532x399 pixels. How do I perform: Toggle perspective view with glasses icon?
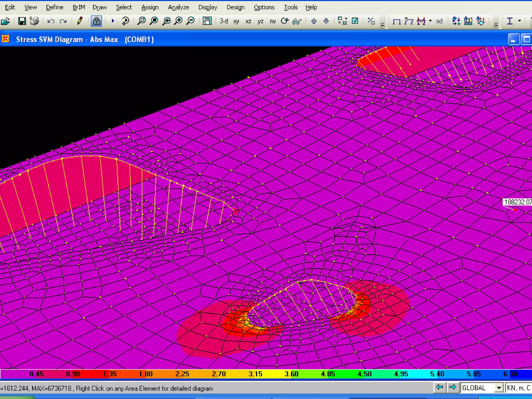coord(297,21)
